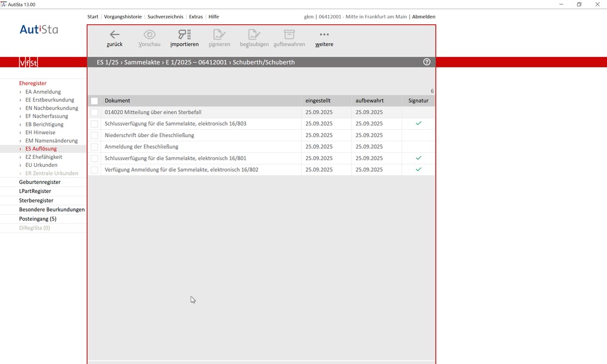This screenshot has width=607, height=364.
Task: Click the aufbewahren archive box icon
Action: 289,35
